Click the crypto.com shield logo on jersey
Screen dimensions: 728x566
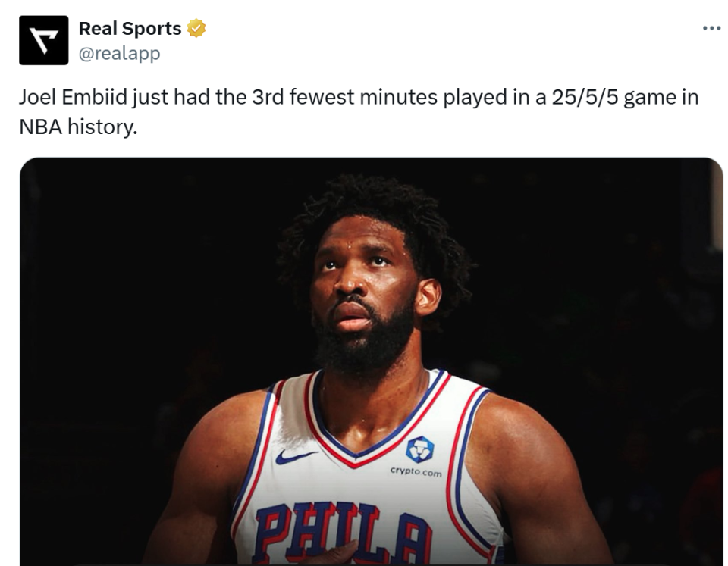pos(419,449)
